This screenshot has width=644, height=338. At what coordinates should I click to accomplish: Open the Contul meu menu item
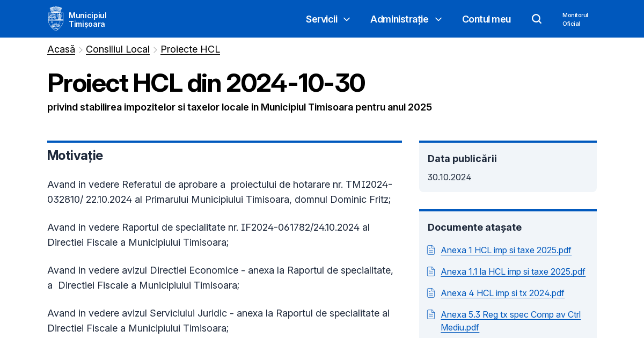486,19
